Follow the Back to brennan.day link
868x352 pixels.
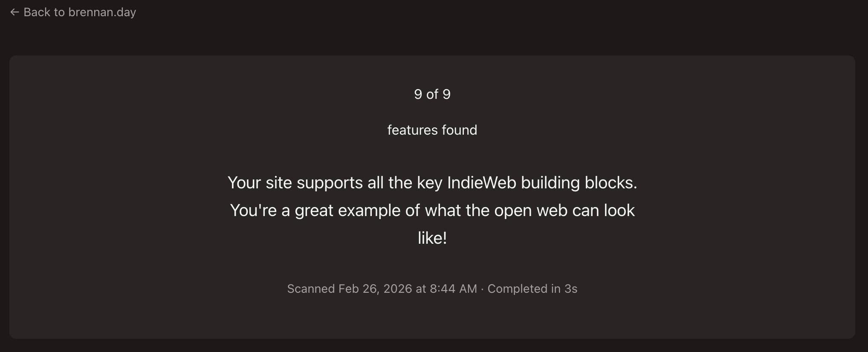click(73, 12)
